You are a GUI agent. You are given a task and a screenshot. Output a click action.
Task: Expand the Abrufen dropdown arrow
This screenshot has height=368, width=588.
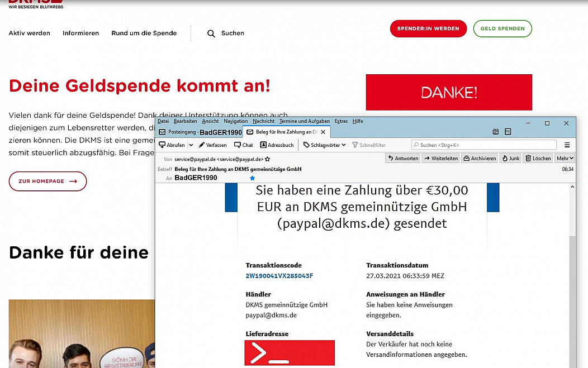(x=189, y=145)
